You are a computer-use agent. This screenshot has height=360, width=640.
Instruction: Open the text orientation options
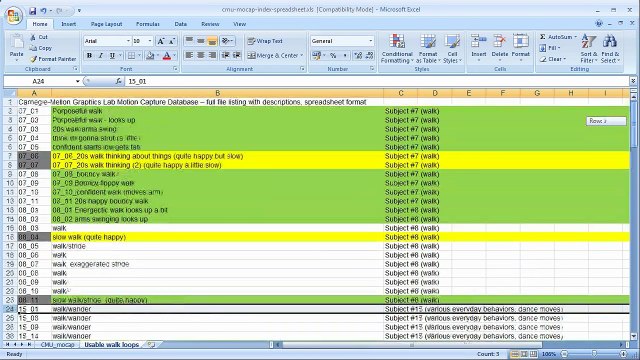click(227, 41)
